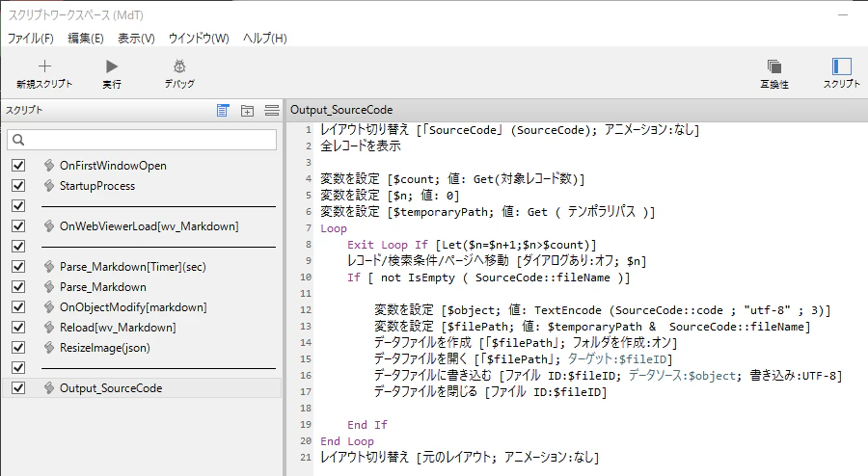Select 変数を設定 $temporaryPath step
Image resolution: width=868 pixels, height=476 pixels.
click(x=488, y=212)
